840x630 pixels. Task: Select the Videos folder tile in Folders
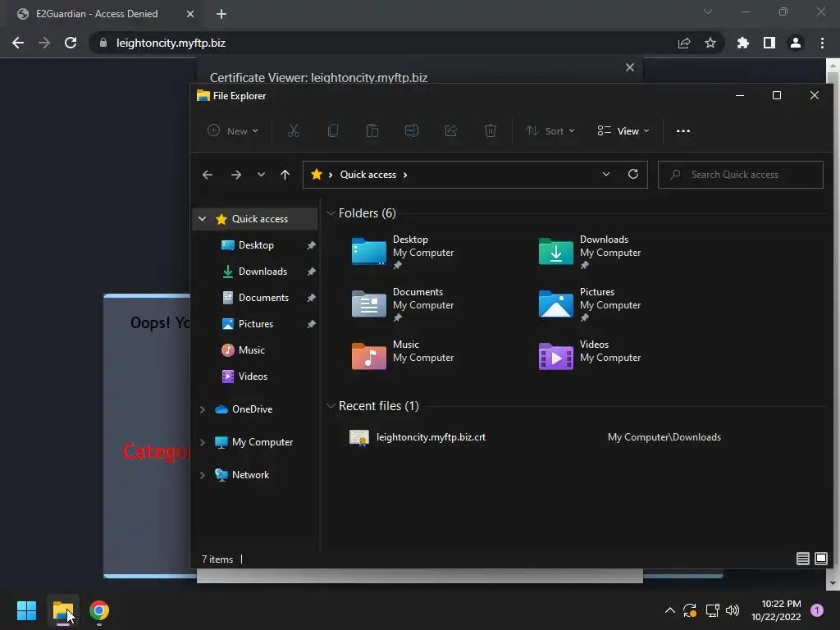[589, 356]
